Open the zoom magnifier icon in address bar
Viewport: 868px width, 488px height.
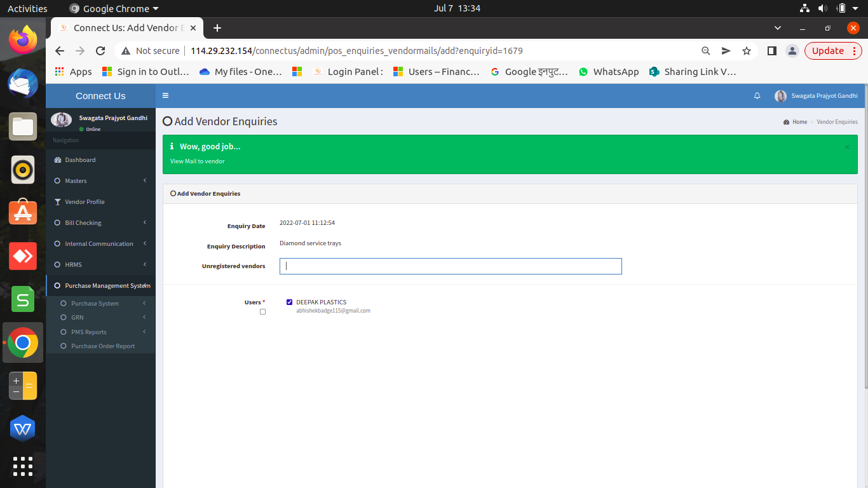[705, 51]
